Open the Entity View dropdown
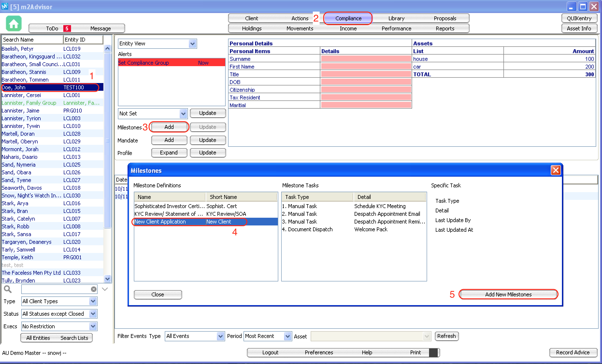 click(x=193, y=44)
